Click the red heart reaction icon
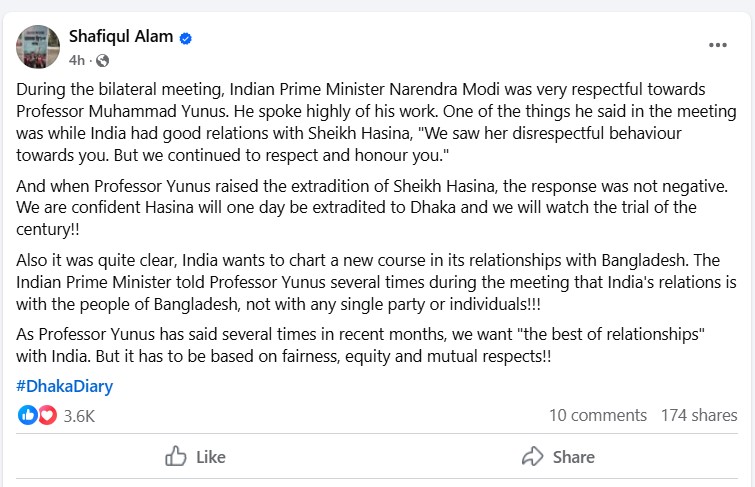The height and width of the screenshot is (487, 755). click(47, 415)
